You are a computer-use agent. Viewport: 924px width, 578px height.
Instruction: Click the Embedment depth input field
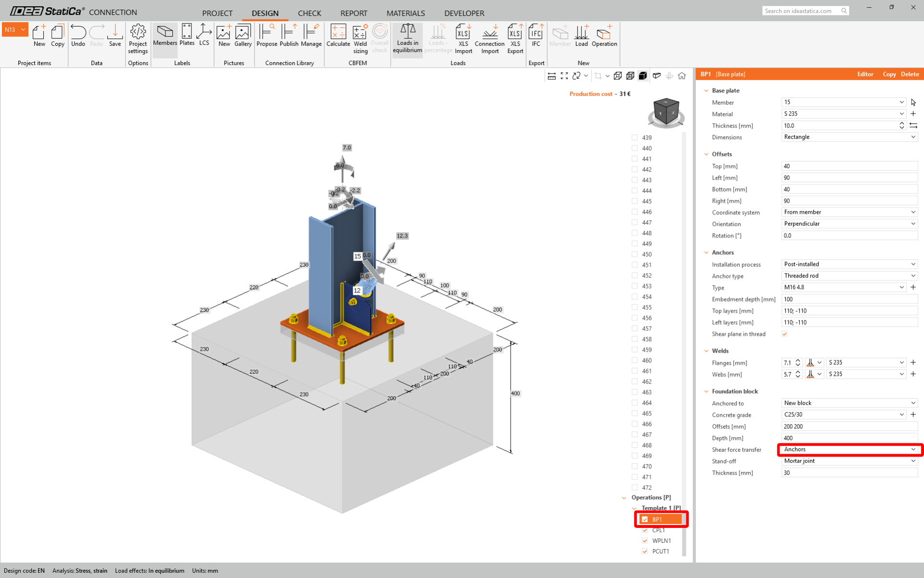[849, 299]
